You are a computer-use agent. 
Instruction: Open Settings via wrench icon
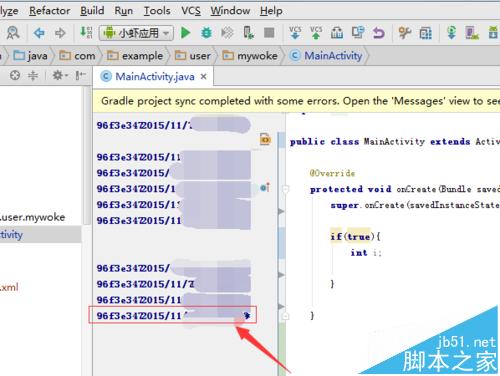(405, 33)
